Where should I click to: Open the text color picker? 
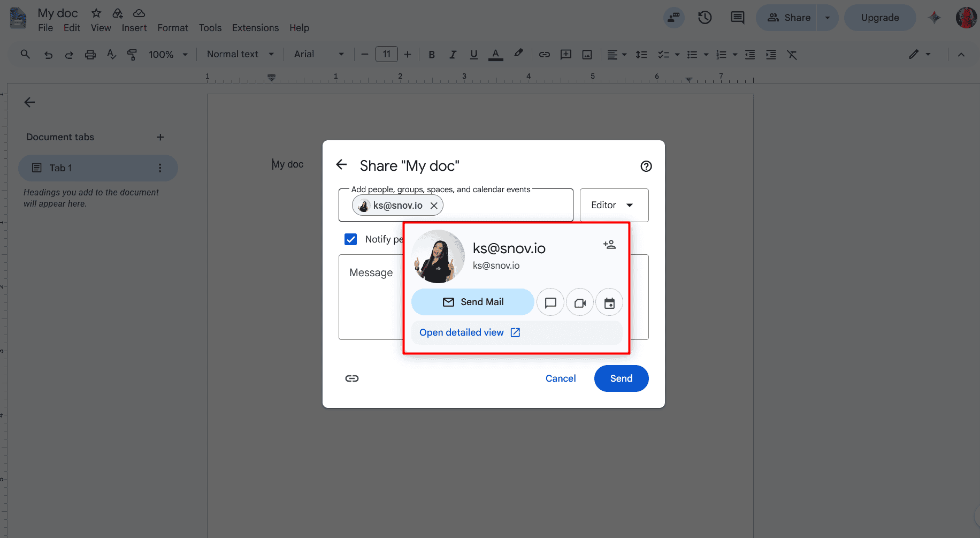pos(496,54)
